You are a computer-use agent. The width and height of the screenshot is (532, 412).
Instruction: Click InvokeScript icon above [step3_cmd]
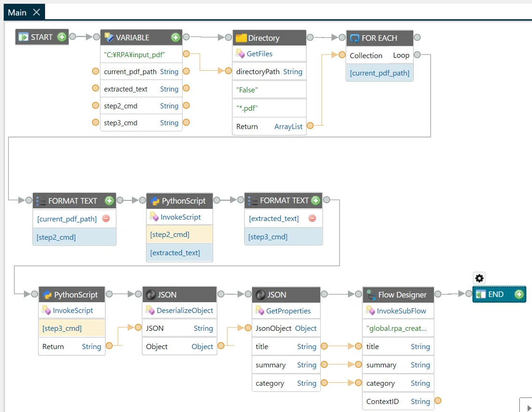pos(46,310)
